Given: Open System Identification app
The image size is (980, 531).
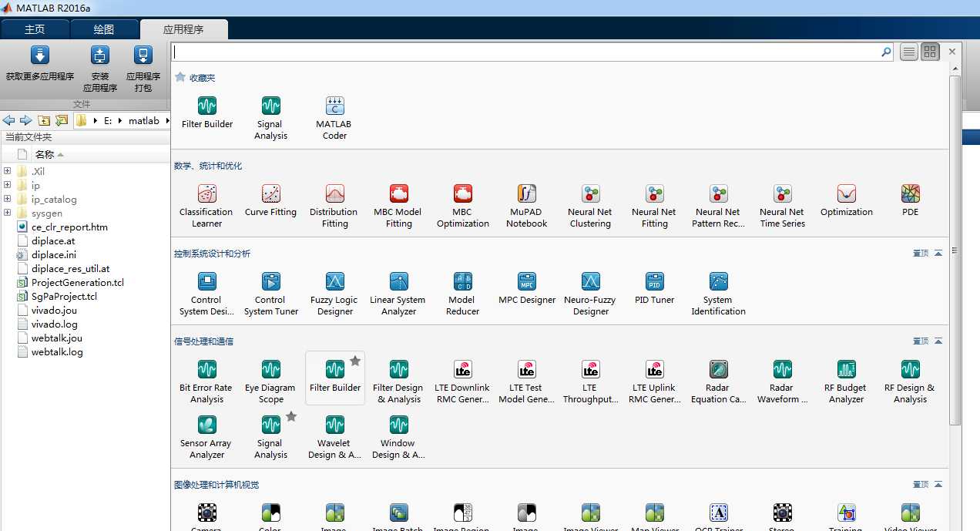Looking at the screenshot, I should pos(718,294).
